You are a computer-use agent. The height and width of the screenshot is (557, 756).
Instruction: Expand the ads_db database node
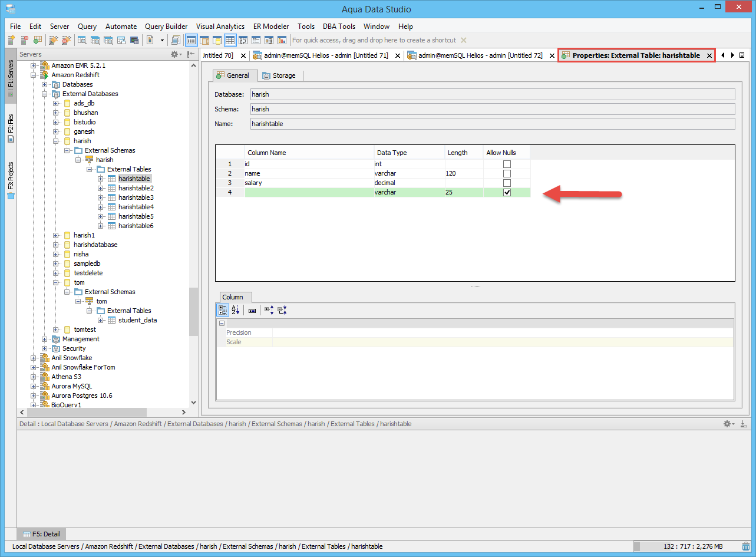pyautogui.click(x=56, y=103)
